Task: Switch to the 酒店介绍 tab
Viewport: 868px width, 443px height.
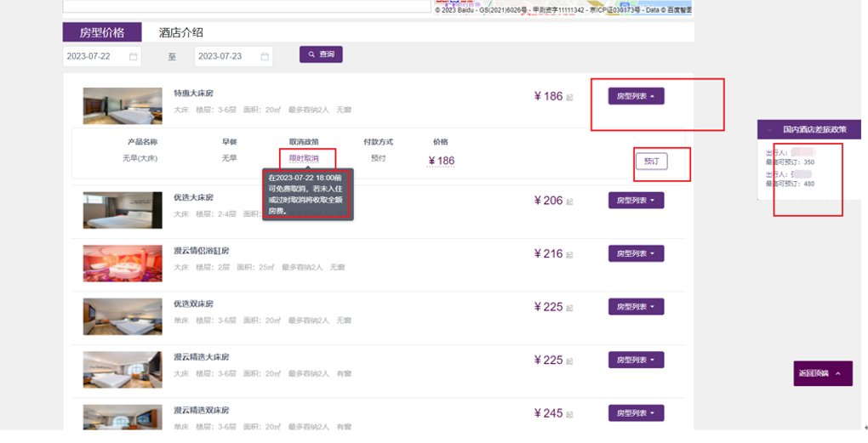Action: (180, 32)
